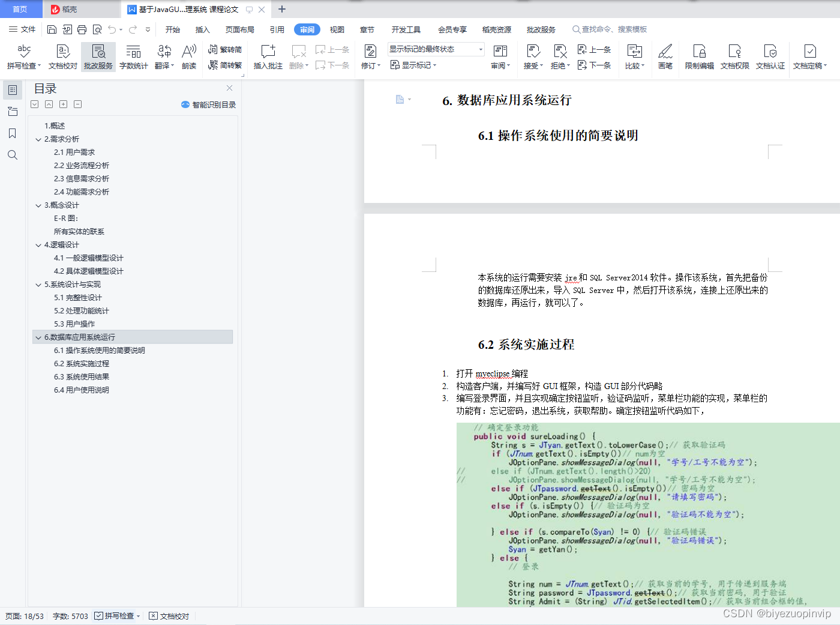Viewport: 840px width, 625px height.
Task: Open the 显示标记 dropdown
Action: [x=413, y=65]
